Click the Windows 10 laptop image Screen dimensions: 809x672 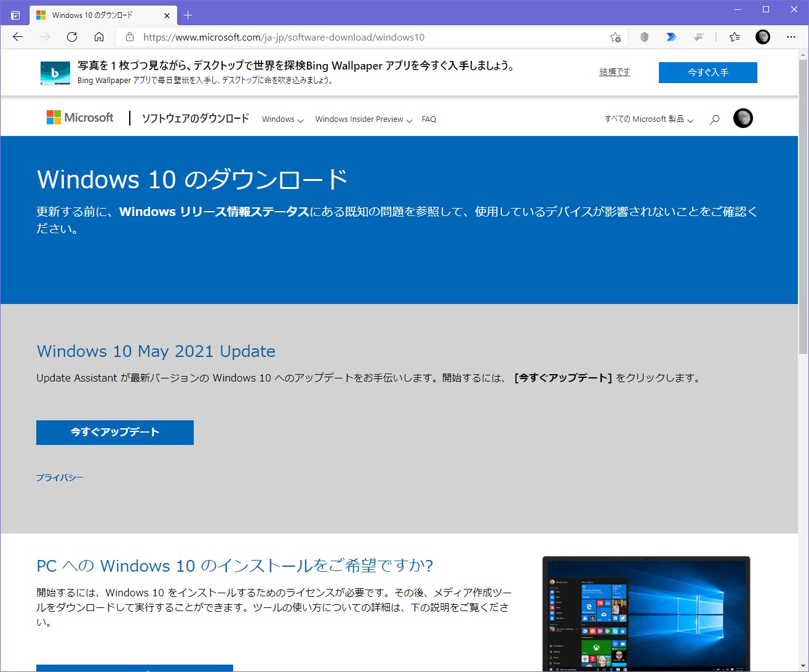[647, 614]
